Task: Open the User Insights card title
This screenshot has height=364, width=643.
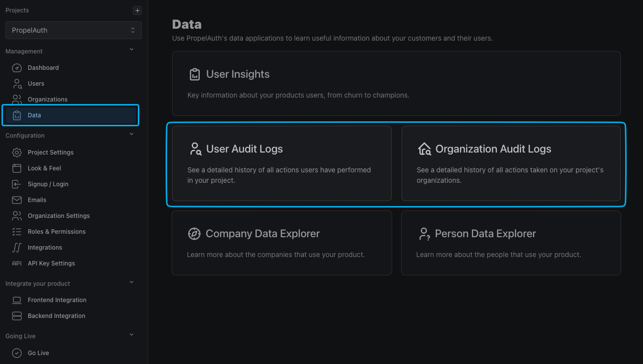Action: tap(238, 74)
